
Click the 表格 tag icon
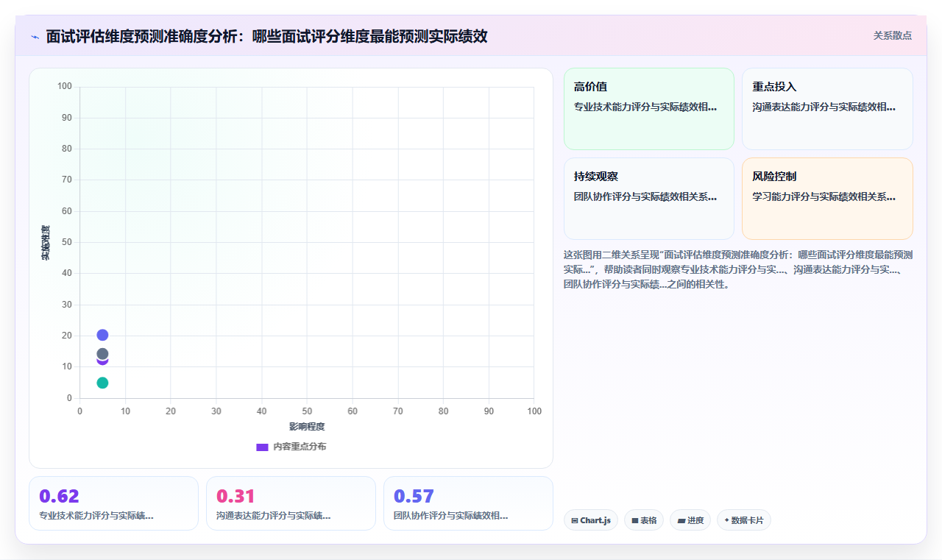[635, 520]
